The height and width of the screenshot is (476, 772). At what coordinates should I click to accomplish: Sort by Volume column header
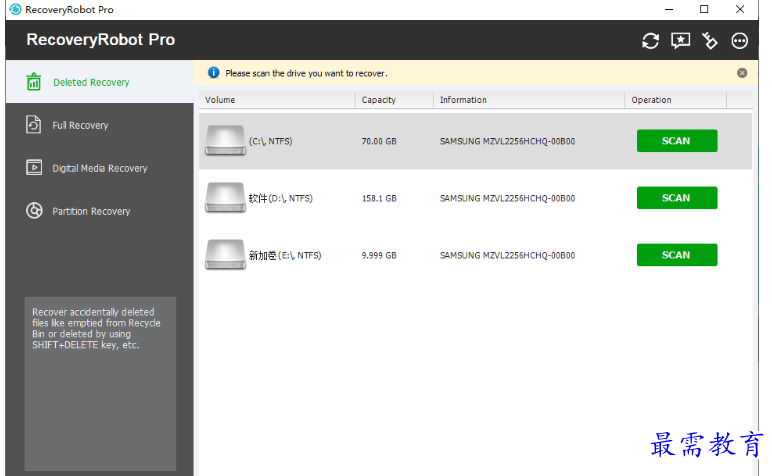[x=277, y=100]
